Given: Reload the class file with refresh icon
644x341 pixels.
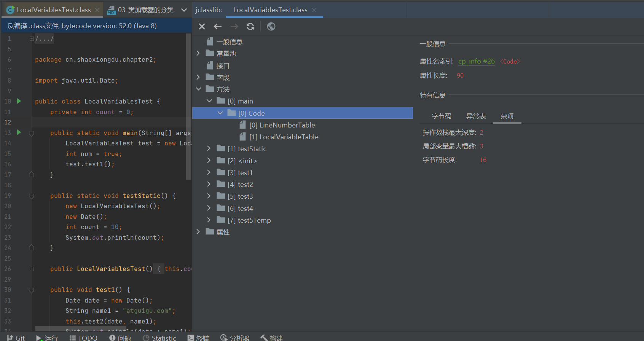Looking at the screenshot, I should click(x=250, y=26).
